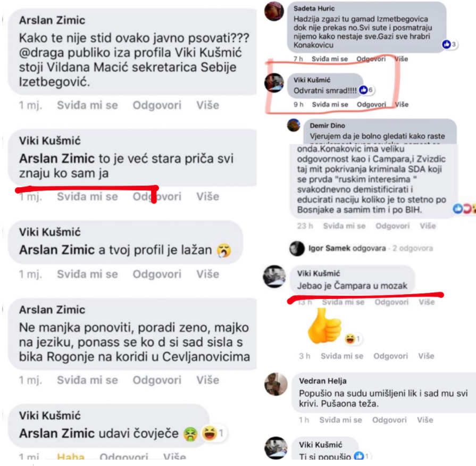476x466 pixels.
Task: Open Igor Samek's small avatar
Action: point(297,248)
